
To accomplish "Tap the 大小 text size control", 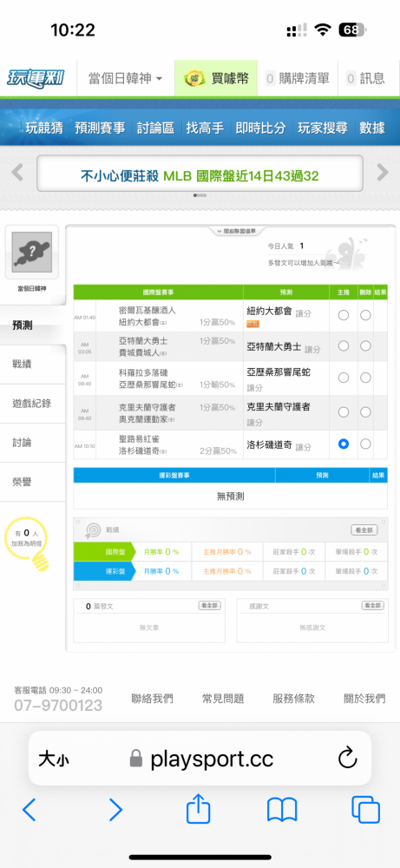I will pos(54,759).
